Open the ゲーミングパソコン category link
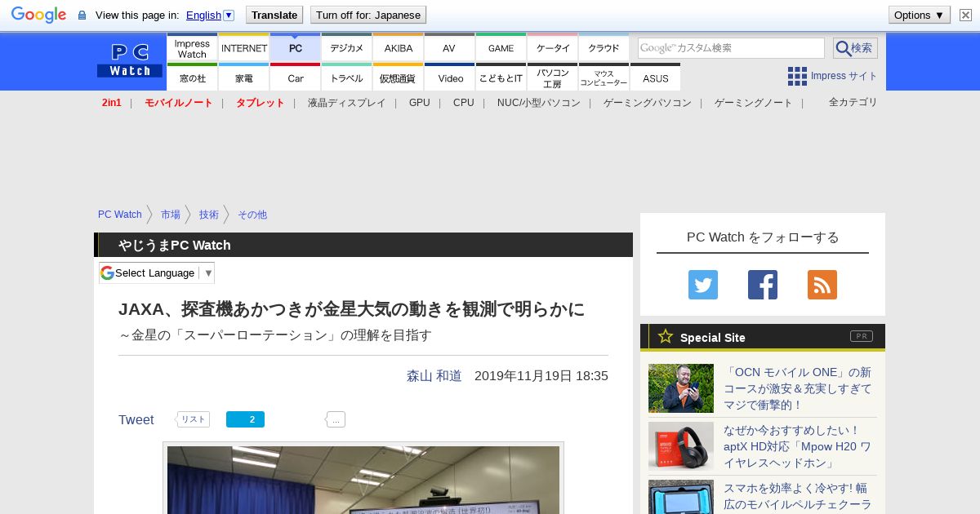 (648, 103)
